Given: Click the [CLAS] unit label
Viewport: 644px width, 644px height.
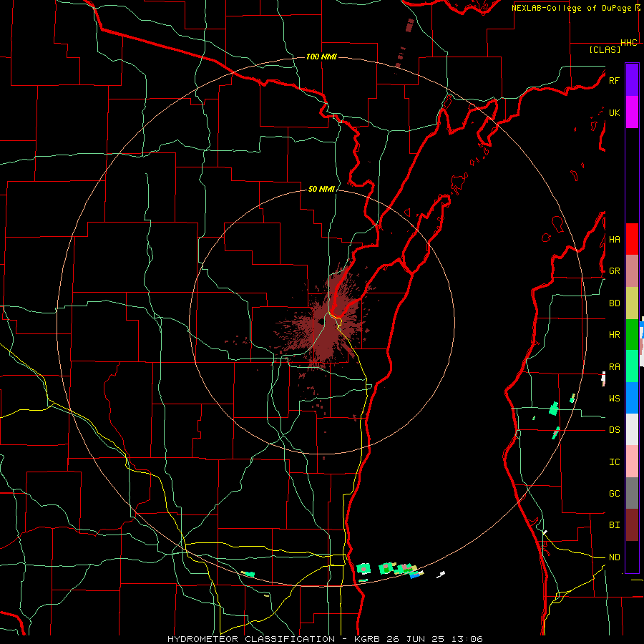Looking at the screenshot, I should [x=605, y=50].
